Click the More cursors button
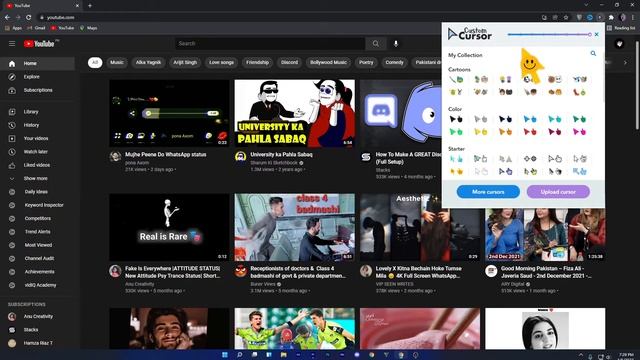Image resolution: width=640 pixels, height=360 pixels. click(488, 192)
